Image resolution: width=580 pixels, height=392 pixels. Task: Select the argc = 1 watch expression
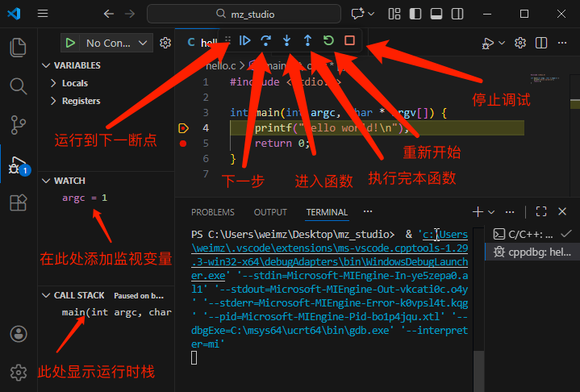(x=85, y=198)
